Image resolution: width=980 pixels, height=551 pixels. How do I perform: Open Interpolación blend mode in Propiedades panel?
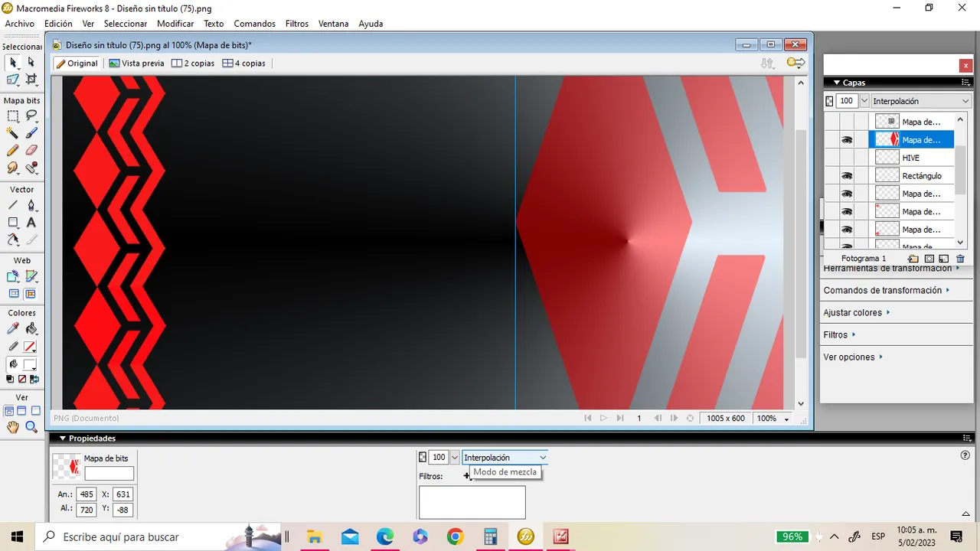click(505, 458)
